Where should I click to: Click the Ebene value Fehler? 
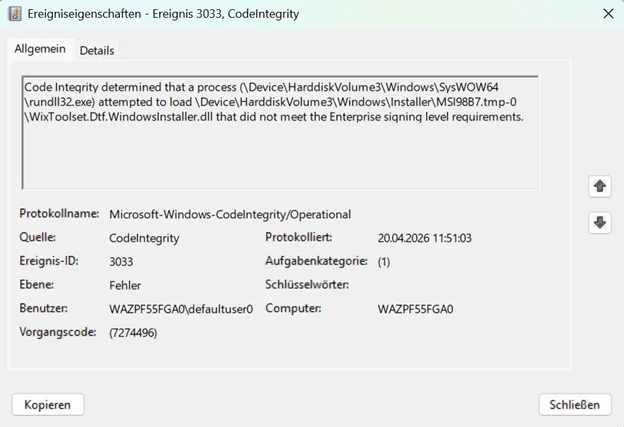pyautogui.click(x=125, y=285)
